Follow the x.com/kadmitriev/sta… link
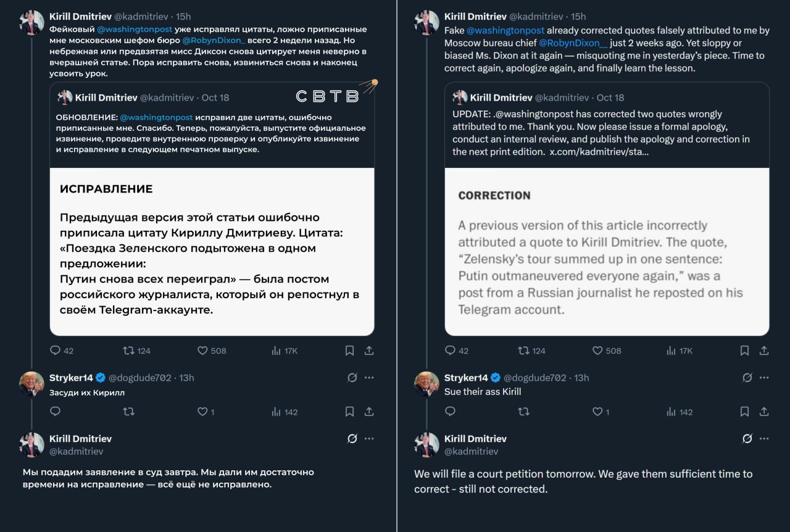 [599, 151]
